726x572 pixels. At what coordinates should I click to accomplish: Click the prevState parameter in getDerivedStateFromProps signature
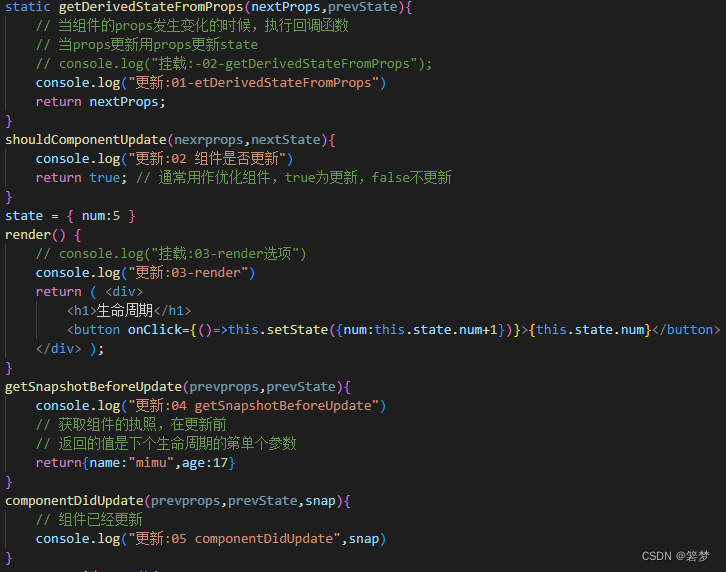tap(363, 7)
